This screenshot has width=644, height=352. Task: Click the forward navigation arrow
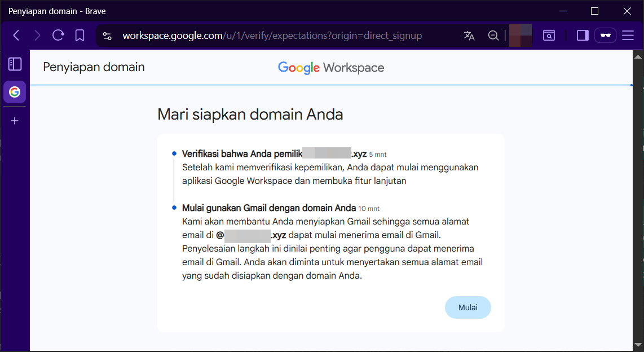pyautogui.click(x=37, y=36)
